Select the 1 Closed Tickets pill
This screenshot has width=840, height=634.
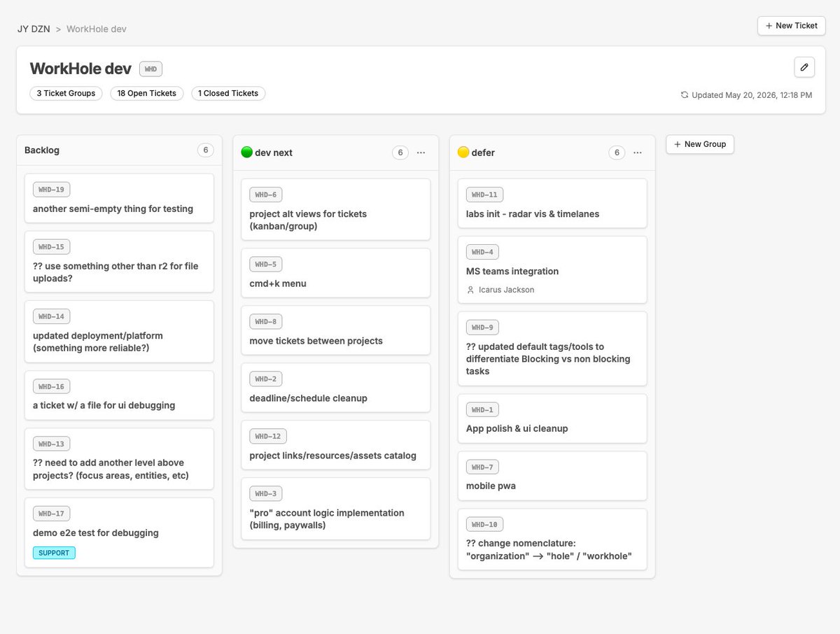228,93
